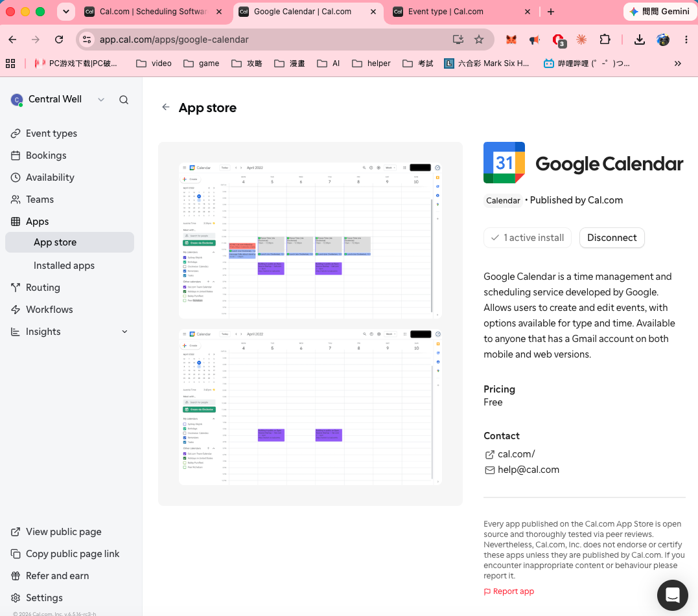Expand the Insights section chevron
This screenshot has height=616, width=698.
[124, 332]
